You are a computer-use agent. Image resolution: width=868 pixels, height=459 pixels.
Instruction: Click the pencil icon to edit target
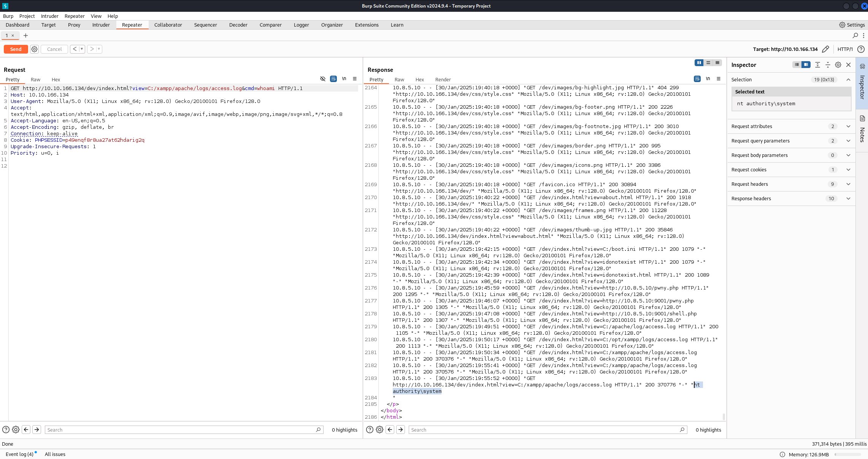click(825, 49)
